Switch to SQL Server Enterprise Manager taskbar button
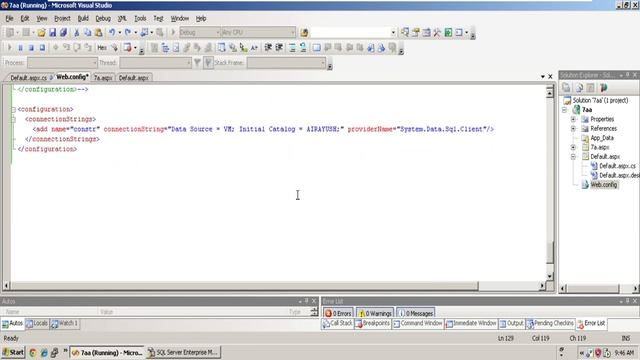 pyautogui.click(x=183, y=352)
